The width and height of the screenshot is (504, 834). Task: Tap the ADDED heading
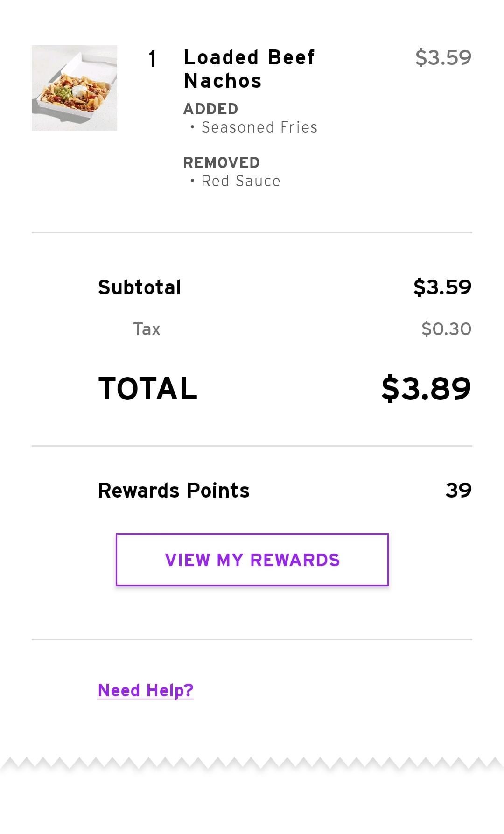[x=210, y=109]
